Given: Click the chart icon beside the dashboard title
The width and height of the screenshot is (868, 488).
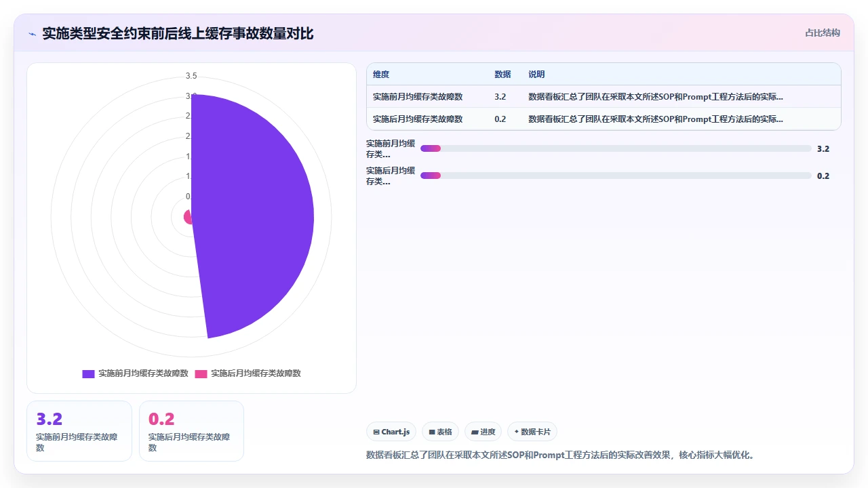Looking at the screenshot, I should (32, 33).
